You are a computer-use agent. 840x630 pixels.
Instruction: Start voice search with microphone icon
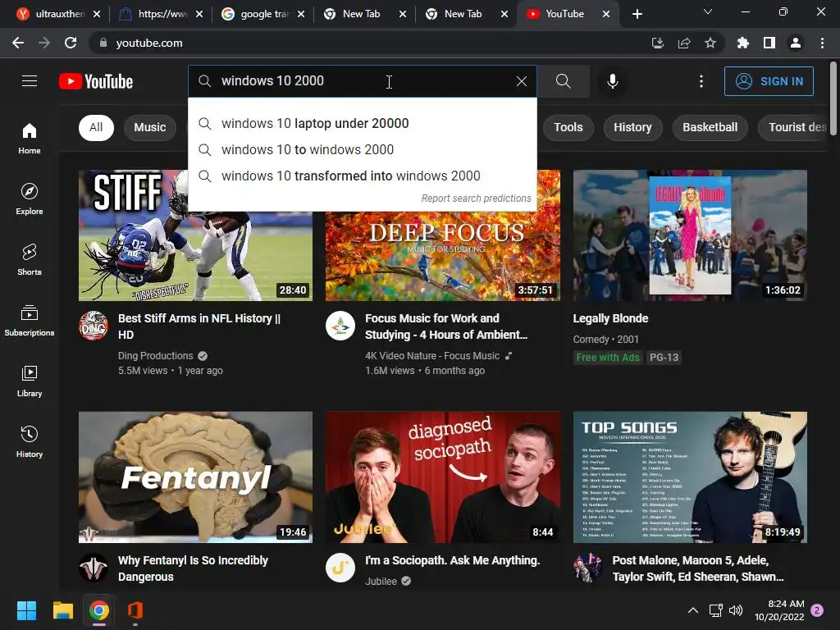coord(612,81)
